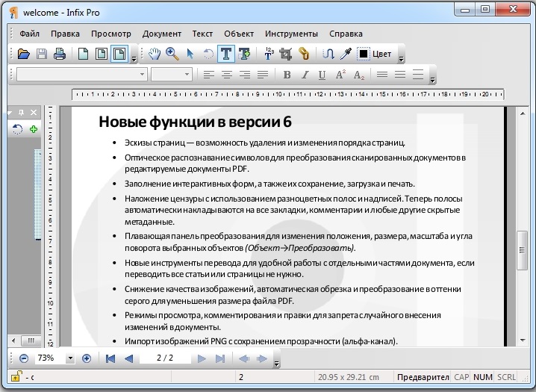The height and width of the screenshot is (392, 536).
Task: Select the text flow link tool
Action: point(328,54)
